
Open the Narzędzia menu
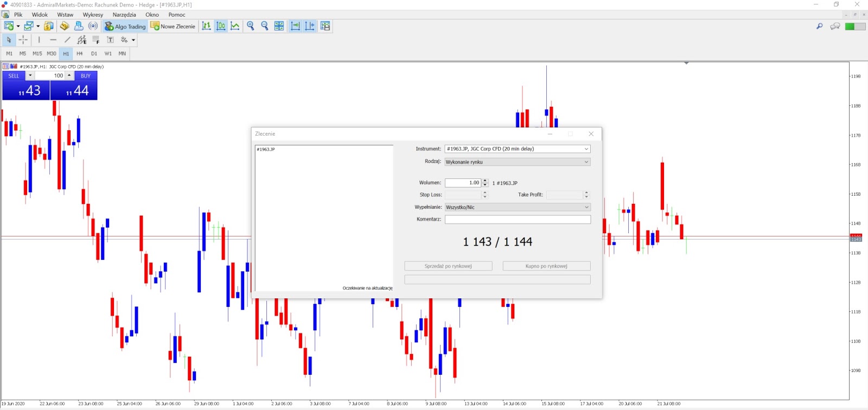(124, 15)
